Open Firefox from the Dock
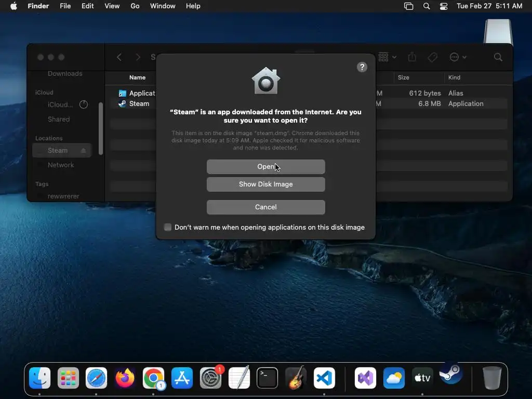 tap(125, 378)
